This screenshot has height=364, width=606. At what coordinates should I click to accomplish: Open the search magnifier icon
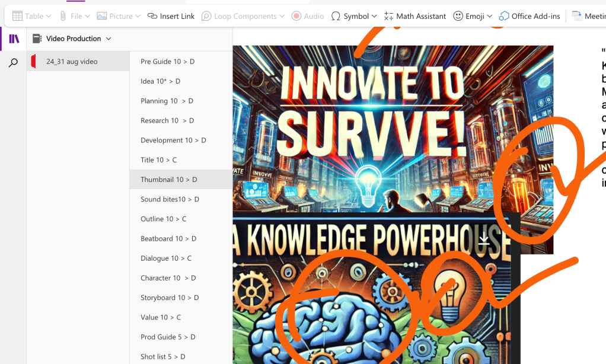[x=13, y=63]
